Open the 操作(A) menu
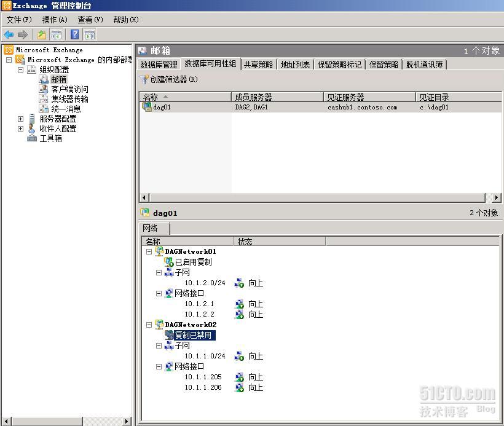 coord(55,20)
